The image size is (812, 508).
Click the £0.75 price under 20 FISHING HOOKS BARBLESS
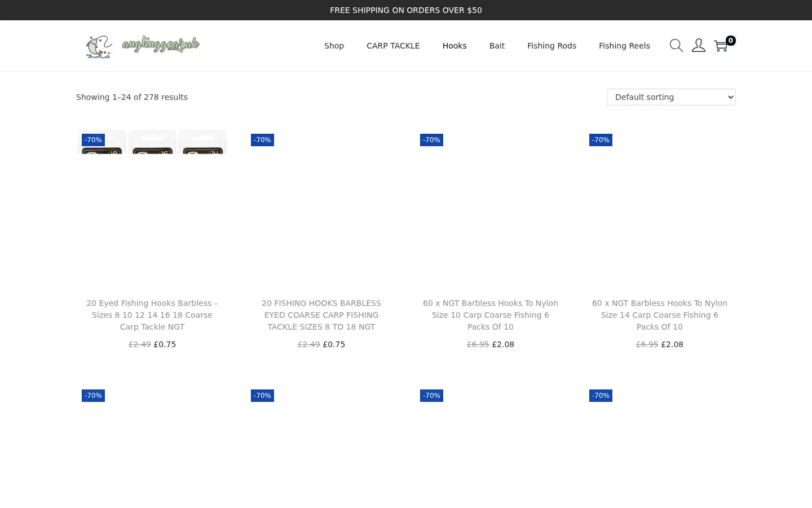[x=334, y=344]
